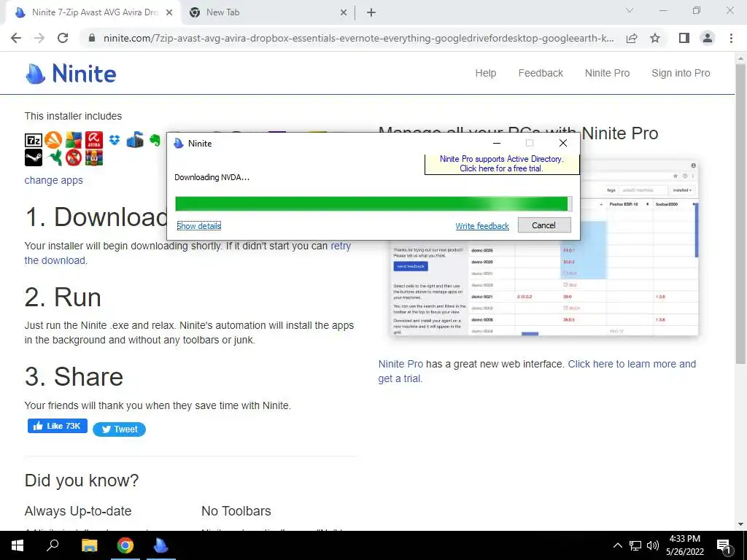Click the AVG four-color icon
Viewport: 747px width, 560px height.
point(74,140)
